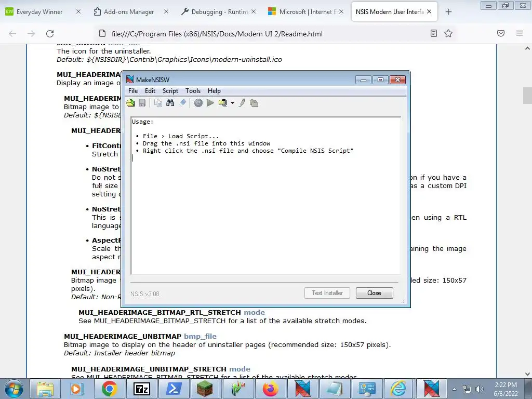Bookmark this page with the star icon
The image size is (532, 399).
pos(448,33)
